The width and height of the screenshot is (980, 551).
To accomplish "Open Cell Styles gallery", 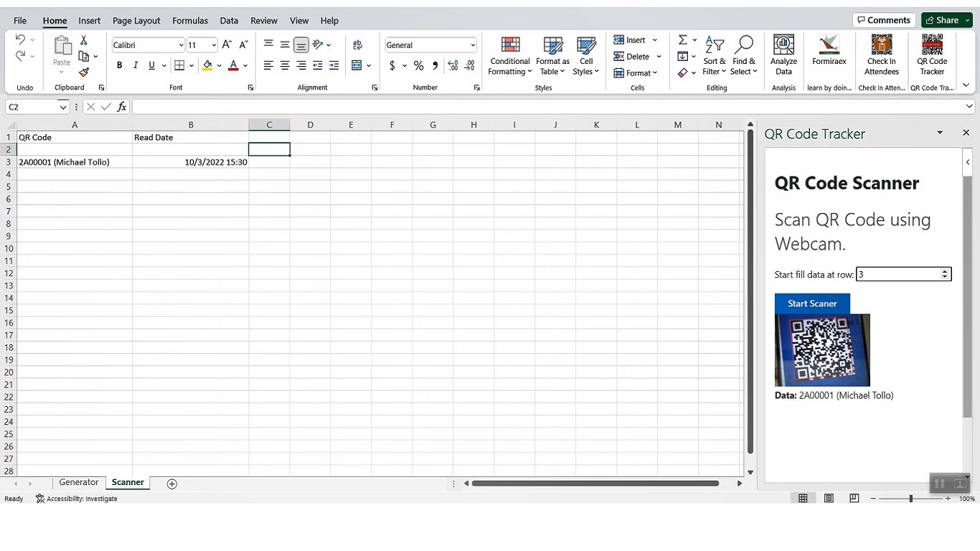I will tap(586, 56).
